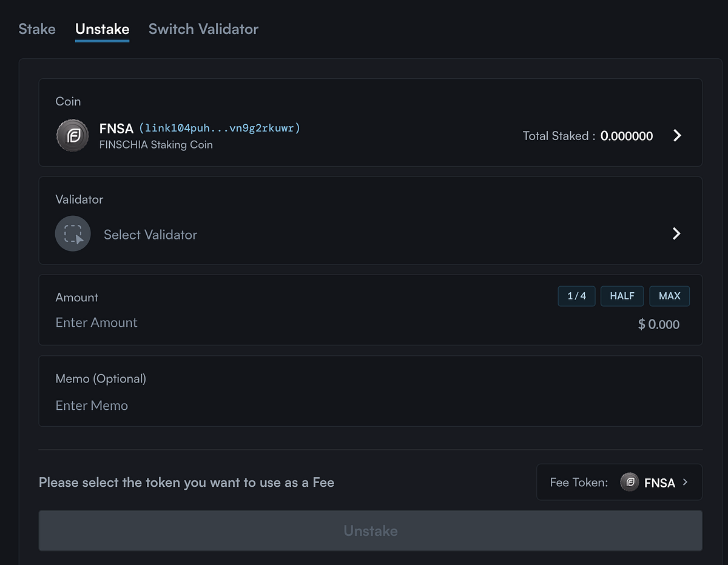Click the Memo (Optional) label
Image resolution: width=728 pixels, height=565 pixels.
click(x=101, y=379)
